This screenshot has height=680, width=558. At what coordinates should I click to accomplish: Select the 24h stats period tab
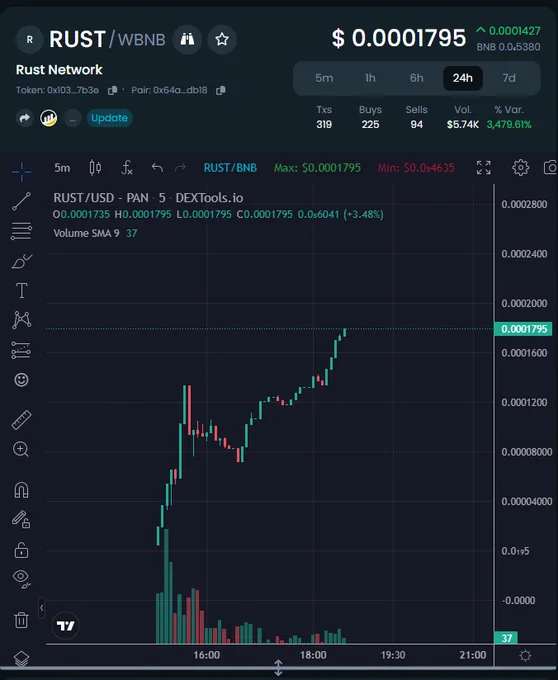pos(463,78)
